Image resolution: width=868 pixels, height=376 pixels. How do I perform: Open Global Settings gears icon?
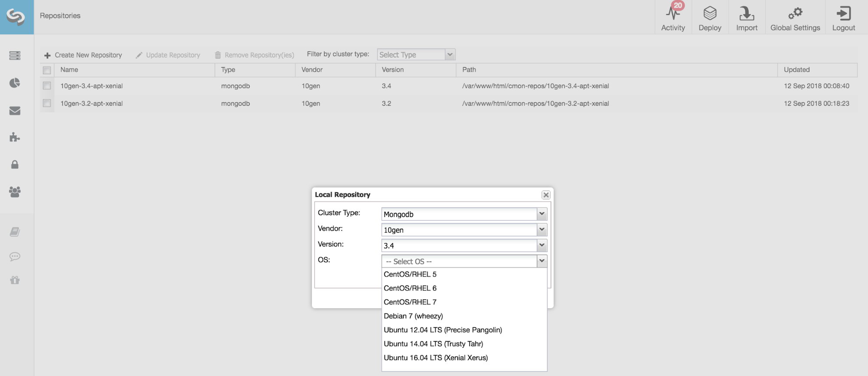click(x=795, y=13)
